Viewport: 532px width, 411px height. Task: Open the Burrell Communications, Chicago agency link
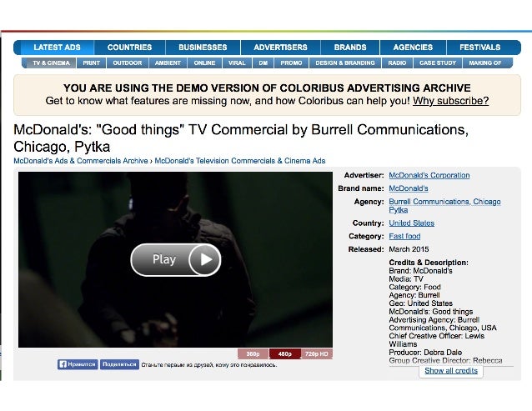click(x=444, y=202)
